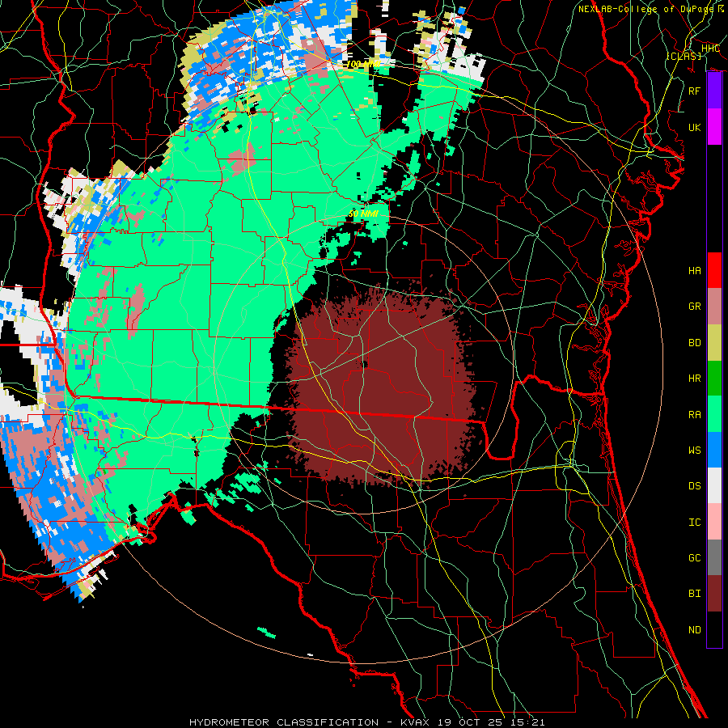Click the 100 NMI range ring label

[363, 64]
